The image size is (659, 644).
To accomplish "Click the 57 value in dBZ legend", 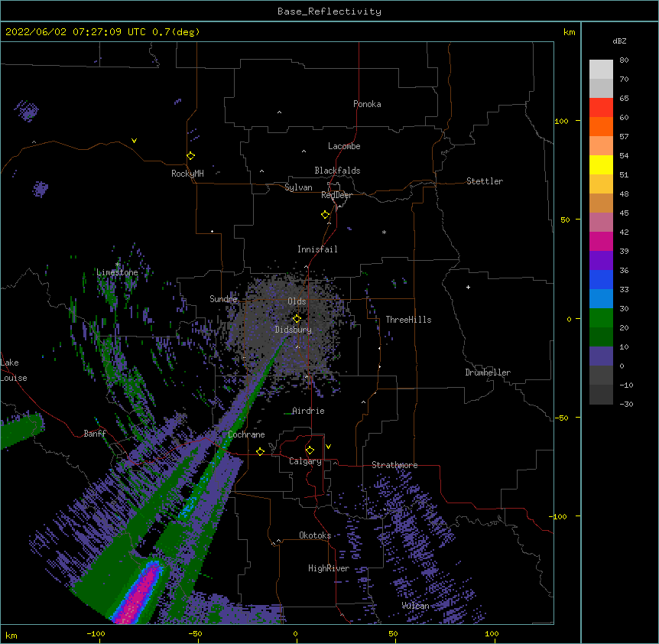I will [624, 137].
